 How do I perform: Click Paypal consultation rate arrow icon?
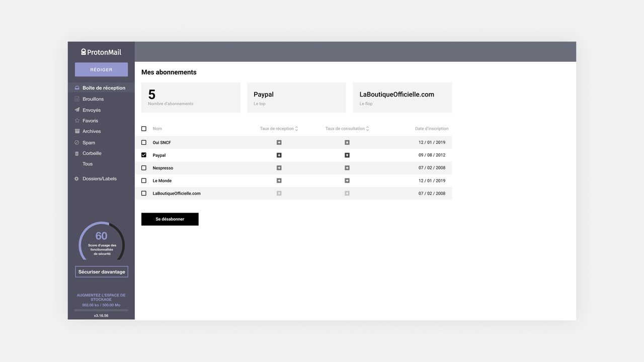tap(347, 155)
